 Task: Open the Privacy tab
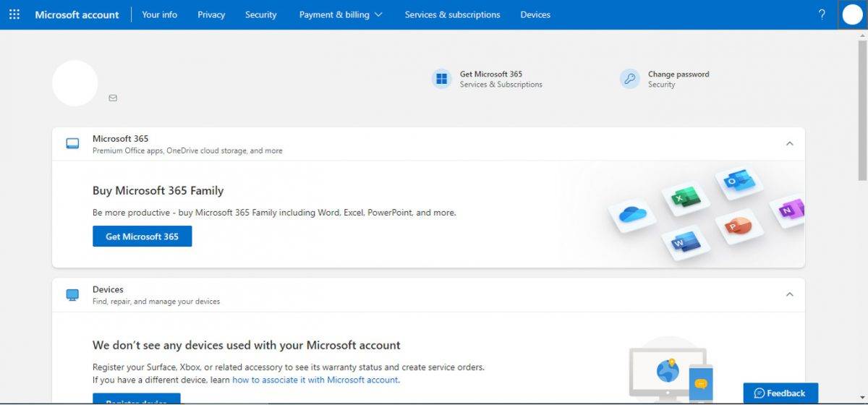tap(211, 14)
